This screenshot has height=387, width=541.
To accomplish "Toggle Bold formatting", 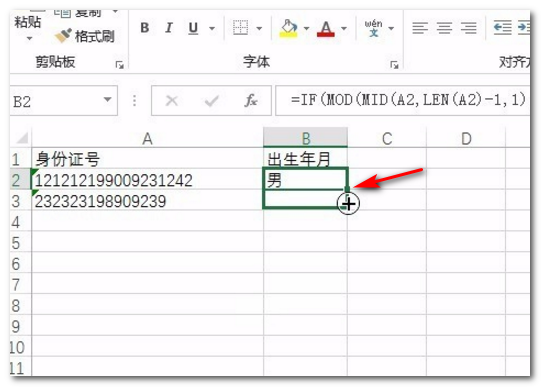I will 145,28.
